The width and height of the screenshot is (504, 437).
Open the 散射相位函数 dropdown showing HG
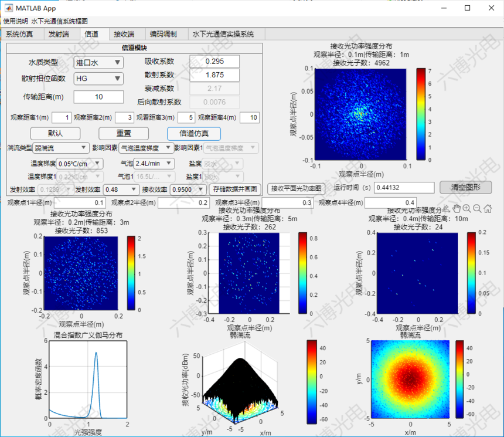tap(98, 79)
